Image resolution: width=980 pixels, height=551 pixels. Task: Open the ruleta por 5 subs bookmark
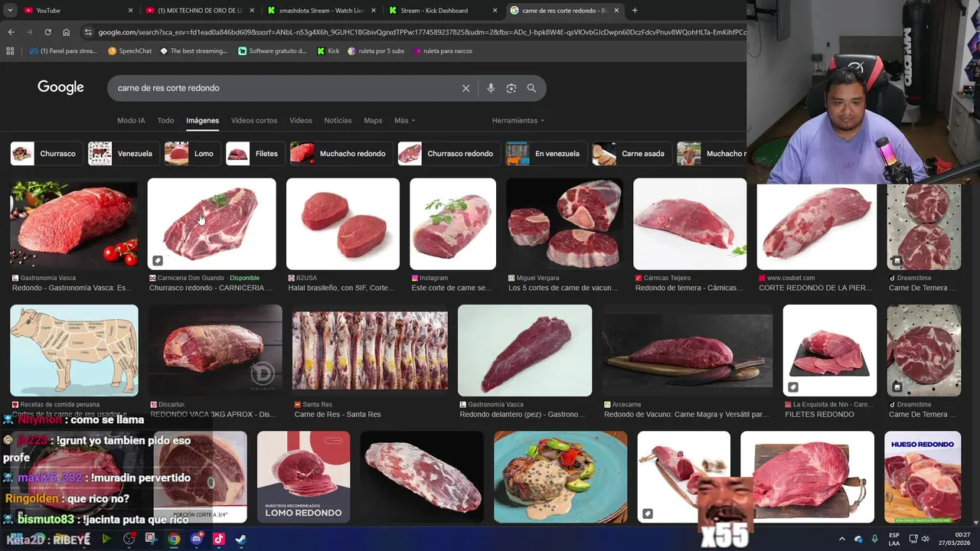coord(376,51)
